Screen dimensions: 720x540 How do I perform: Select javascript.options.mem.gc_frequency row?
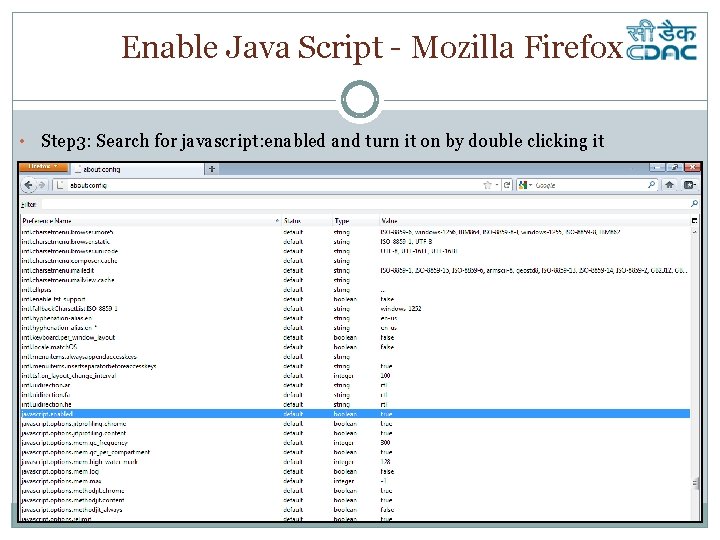click(x=355, y=443)
